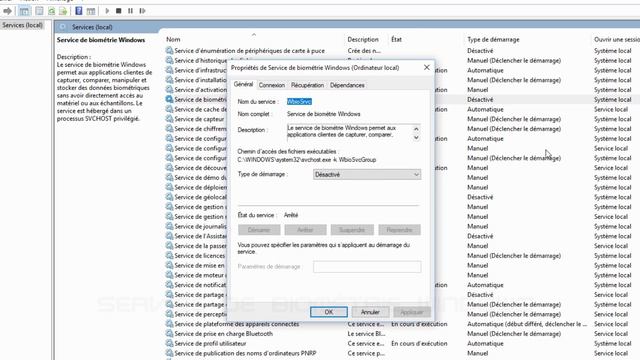The width and height of the screenshot is (640, 360).
Task: Switch to the Général tab
Action: (x=243, y=84)
